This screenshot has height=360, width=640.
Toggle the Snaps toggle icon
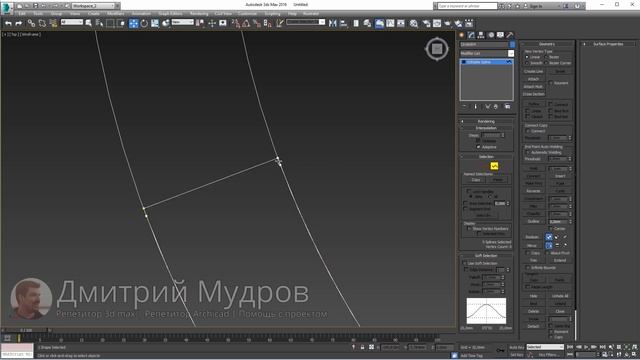[x=236, y=24]
